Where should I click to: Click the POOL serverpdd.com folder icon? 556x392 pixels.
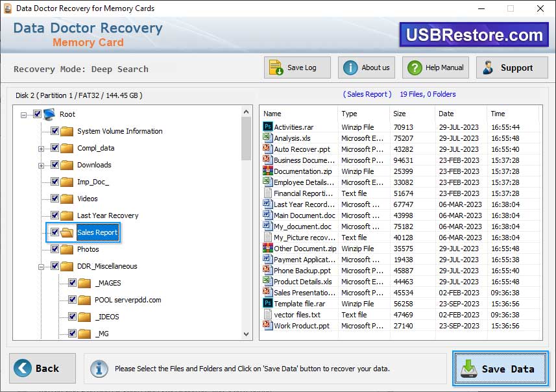click(x=84, y=300)
